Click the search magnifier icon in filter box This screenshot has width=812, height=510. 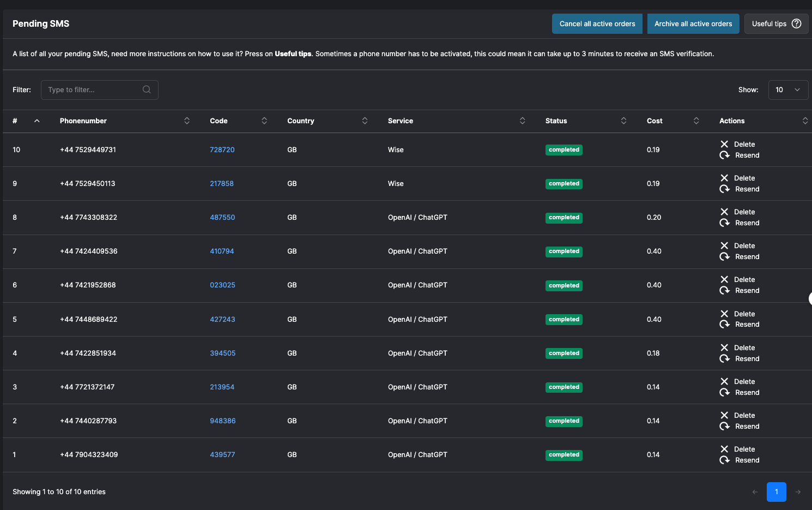pos(147,90)
